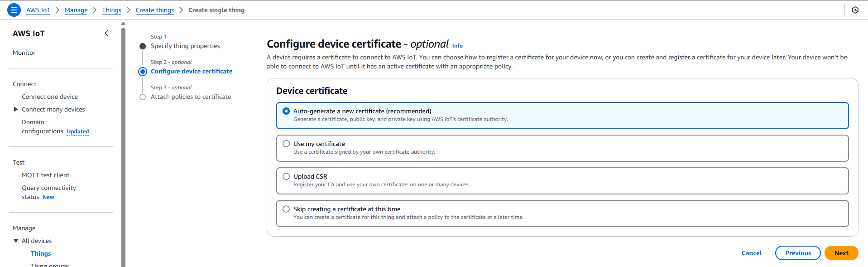868x267 pixels.
Task: Click the Next button
Action: click(841, 253)
